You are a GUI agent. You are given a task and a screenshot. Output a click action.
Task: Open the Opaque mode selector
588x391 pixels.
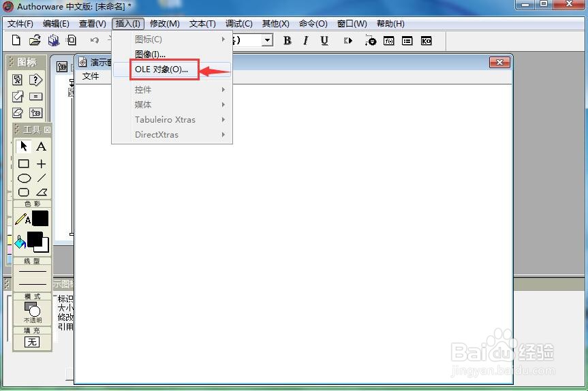tap(32, 312)
